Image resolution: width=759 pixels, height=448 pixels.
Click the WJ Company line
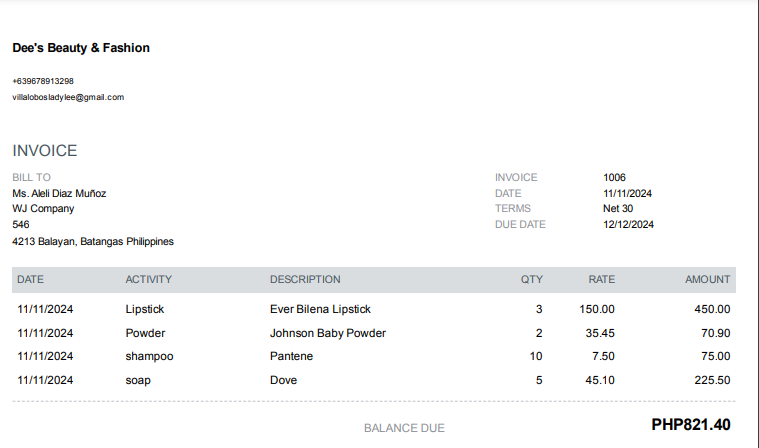point(43,209)
